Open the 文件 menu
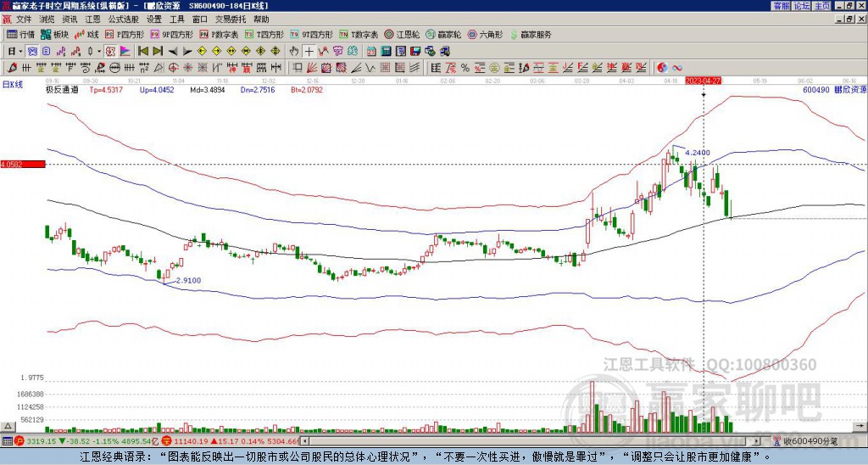868x465 pixels. coord(24,20)
